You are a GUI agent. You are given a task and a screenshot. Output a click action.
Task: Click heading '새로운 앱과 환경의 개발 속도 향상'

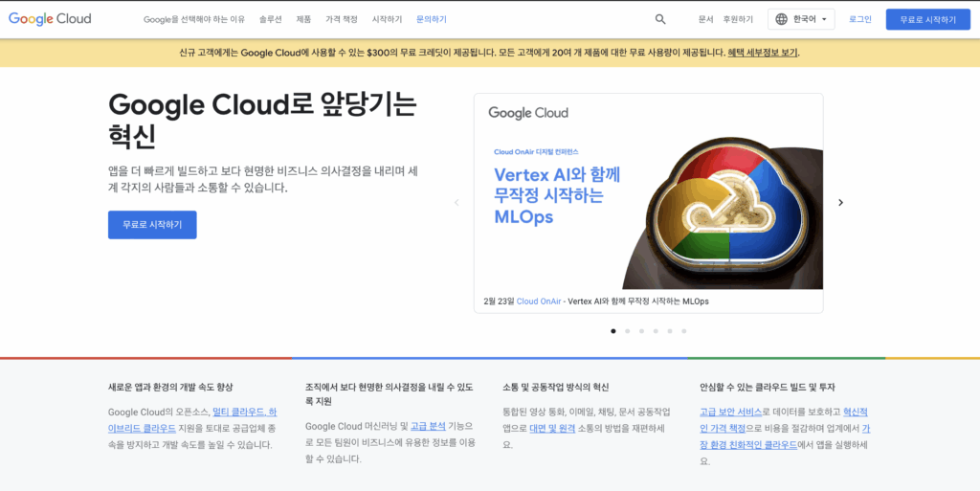tap(170, 388)
